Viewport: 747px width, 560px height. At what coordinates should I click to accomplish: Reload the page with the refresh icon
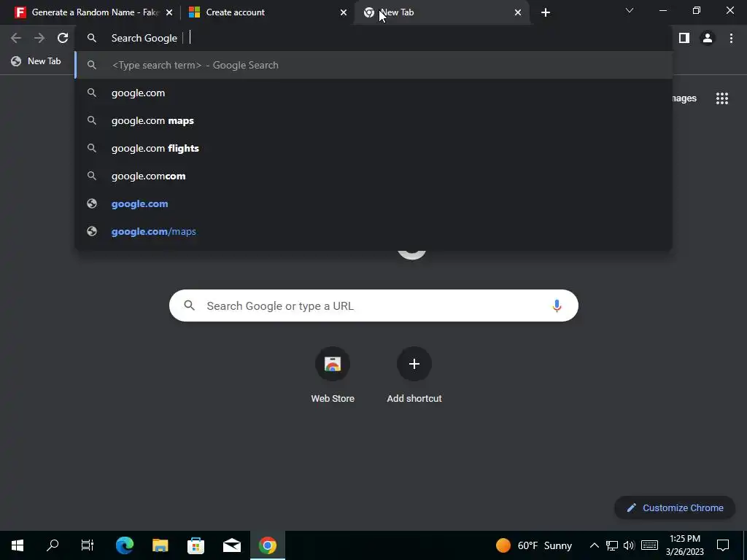pos(63,38)
